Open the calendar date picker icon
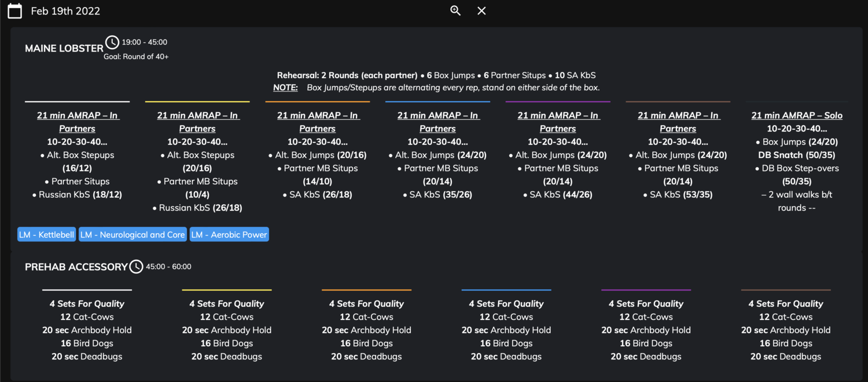Viewport: 868px width, 382px height. point(14,11)
